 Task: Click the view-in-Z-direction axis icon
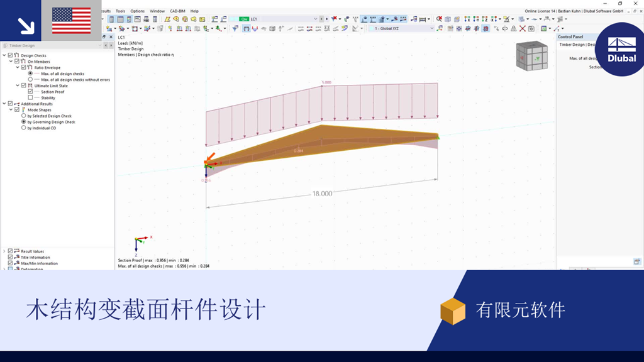pos(485,19)
